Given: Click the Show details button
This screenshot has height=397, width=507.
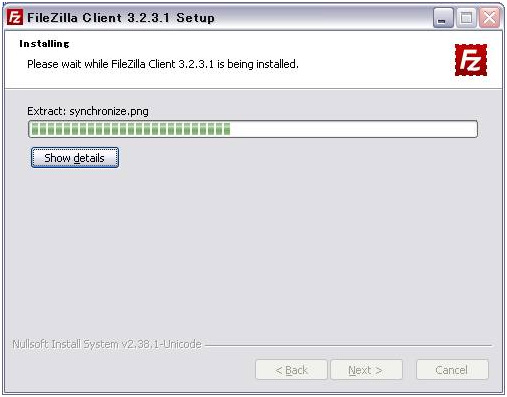Looking at the screenshot, I should click(75, 158).
